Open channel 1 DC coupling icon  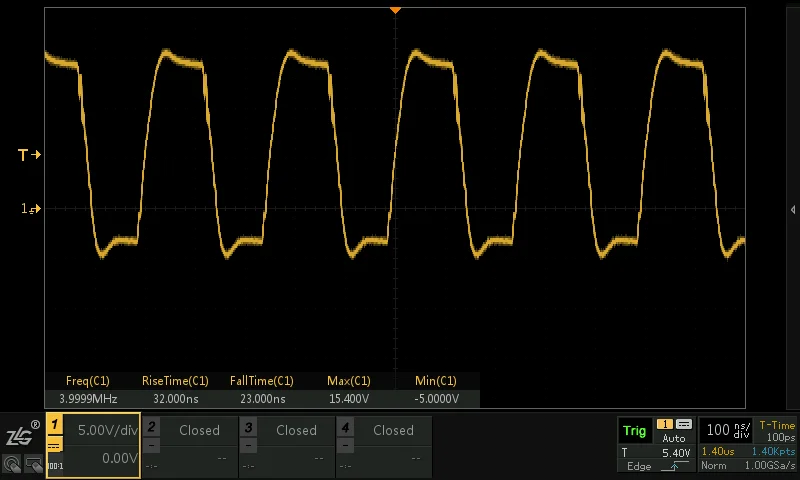click(55, 446)
